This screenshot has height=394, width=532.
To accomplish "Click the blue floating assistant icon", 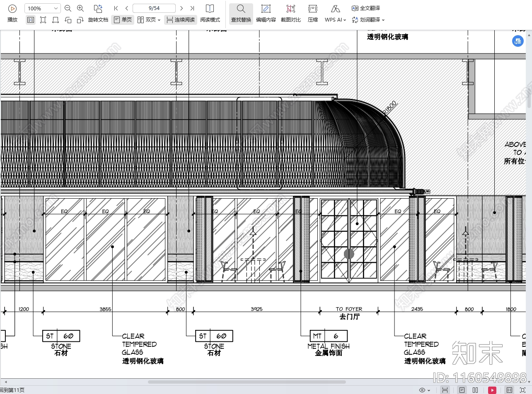I will click(518, 41).
